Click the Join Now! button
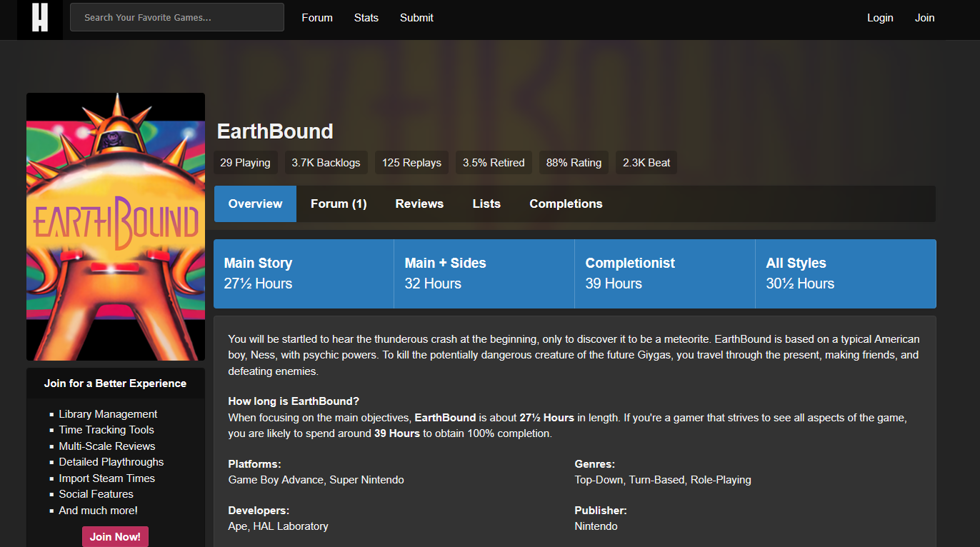This screenshot has width=980, height=547. coord(115,536)
